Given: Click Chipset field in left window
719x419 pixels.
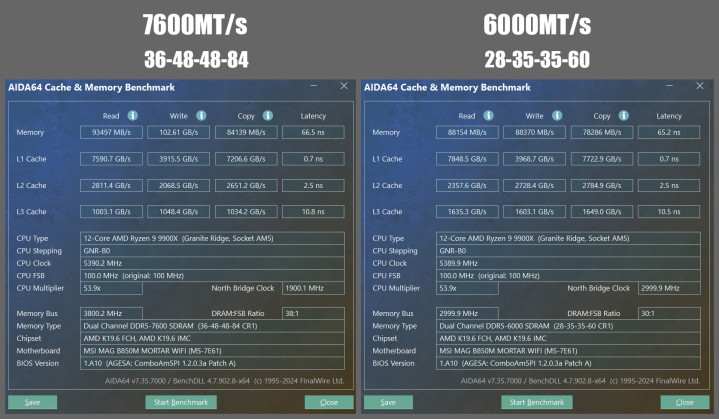Looking at the screenshot, I should (x=212, y=338).
